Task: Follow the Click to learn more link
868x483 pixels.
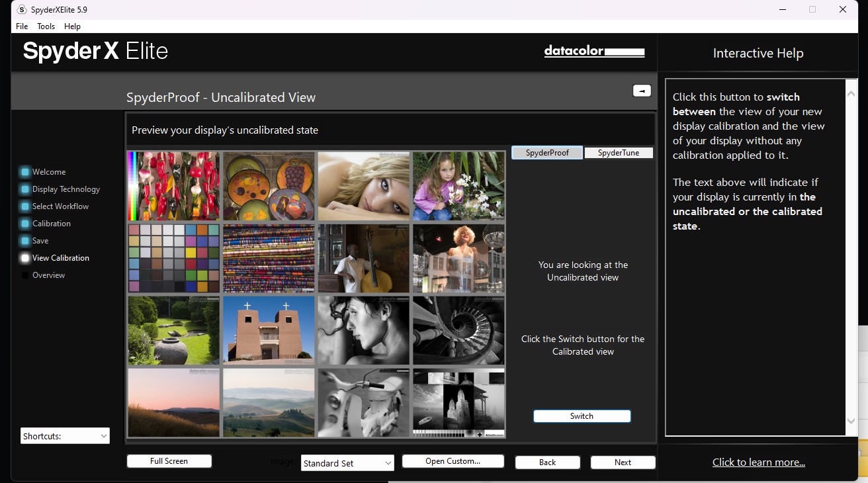Action: 758,462
